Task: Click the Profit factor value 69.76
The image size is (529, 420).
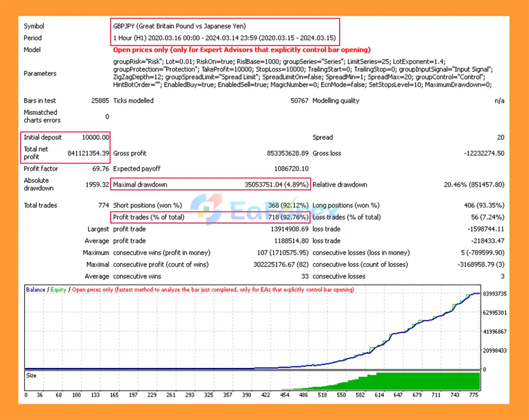Action: coord(100,169)
